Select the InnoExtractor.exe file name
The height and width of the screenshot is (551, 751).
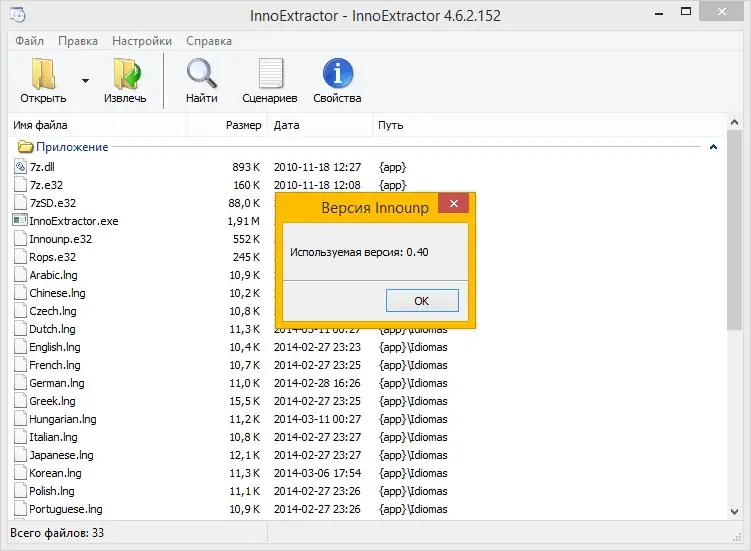click(x=74, y=221)
